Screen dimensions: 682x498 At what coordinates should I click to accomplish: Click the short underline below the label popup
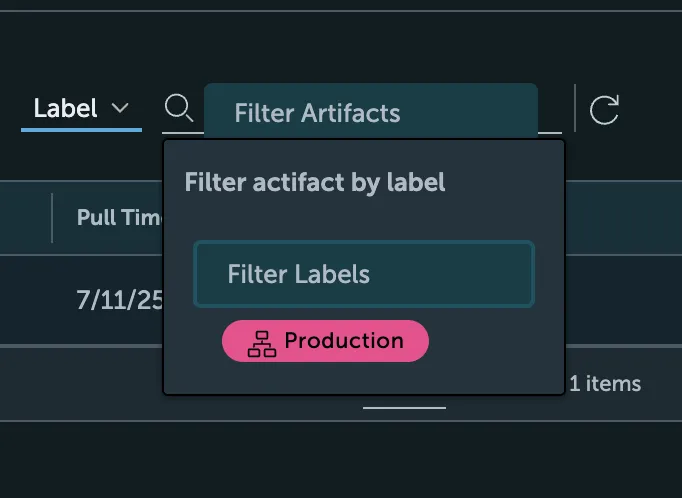(404, 407)
